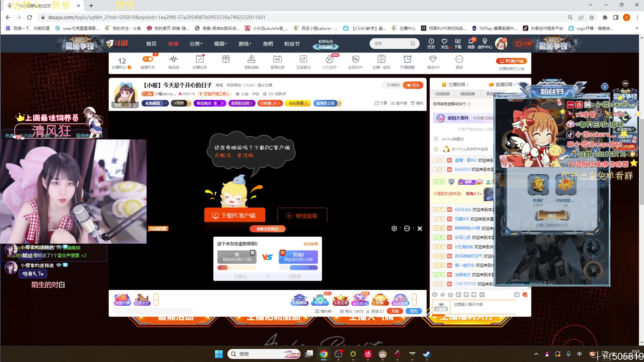Viewport: 644px width, 362px height.
Task: Open Chrome from the Windows taskbar
Action: [324, 354]
